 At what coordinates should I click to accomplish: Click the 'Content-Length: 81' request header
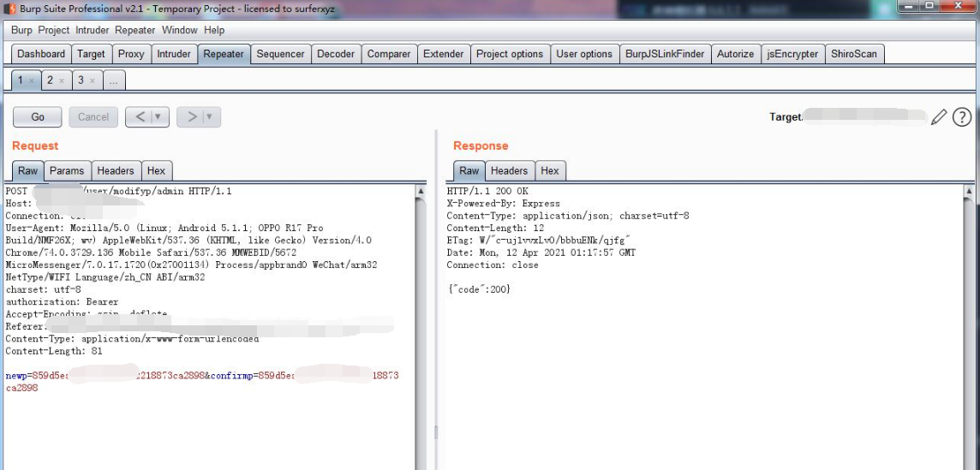tap(54, 351)
